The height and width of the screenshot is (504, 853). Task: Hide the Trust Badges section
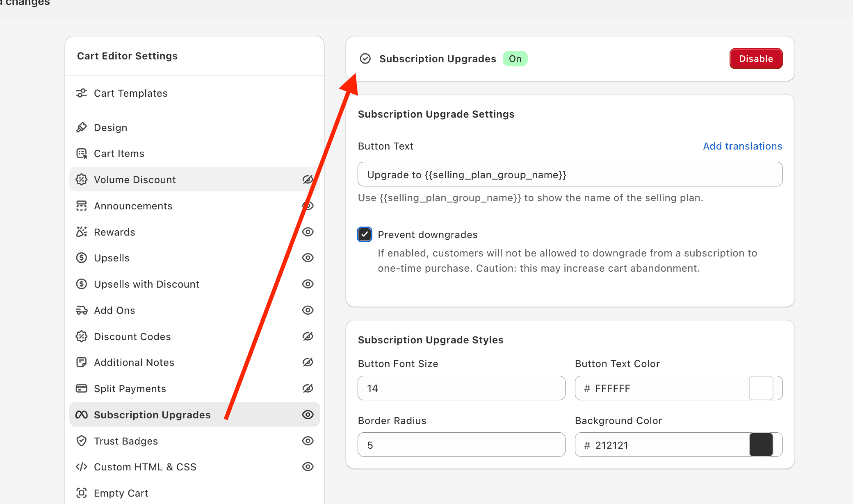click(308, 441)
